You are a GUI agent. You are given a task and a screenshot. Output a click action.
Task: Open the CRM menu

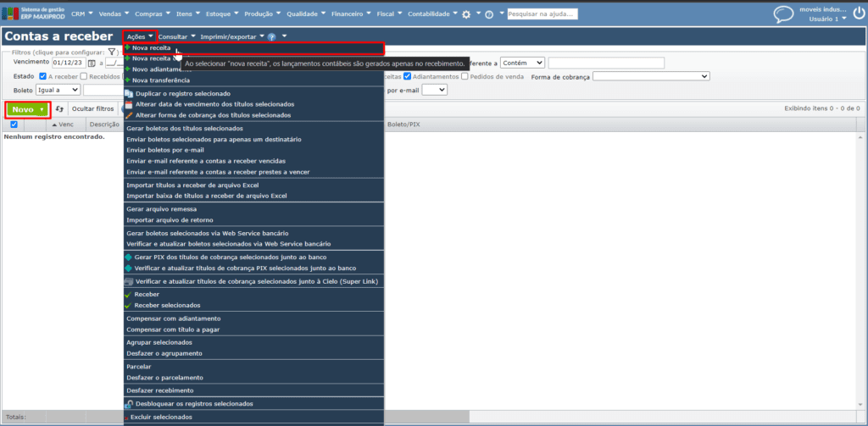[x=82, y=14]
